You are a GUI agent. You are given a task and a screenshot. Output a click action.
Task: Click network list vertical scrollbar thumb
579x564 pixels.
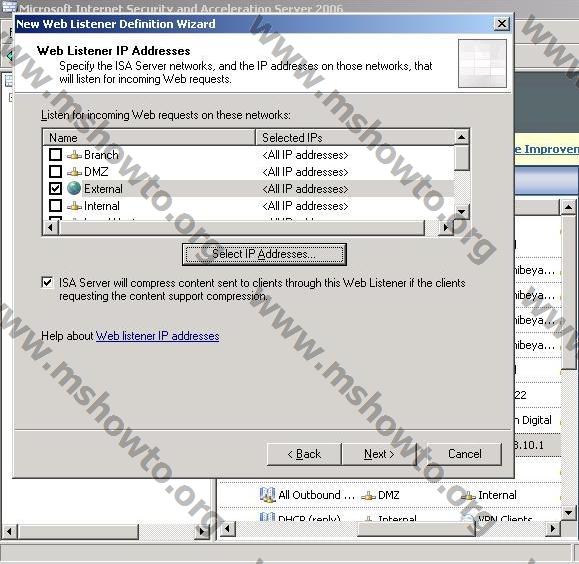tap(461, 158)
